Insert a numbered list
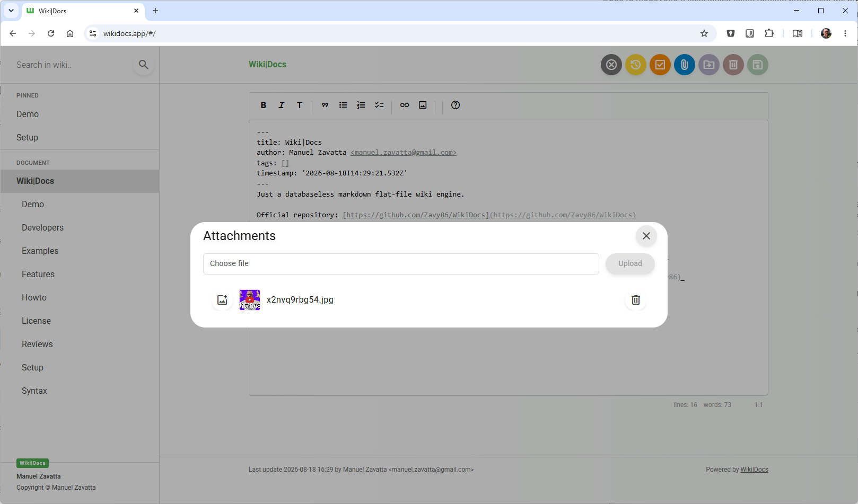Screen dimensions: 858x504 [x=361, y=105]
